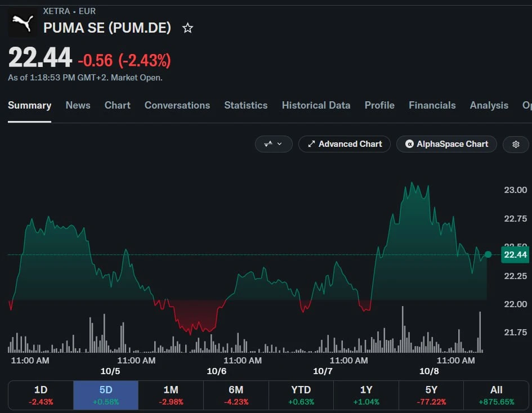Click the 22.44 price label on axis

pos(515,255)
